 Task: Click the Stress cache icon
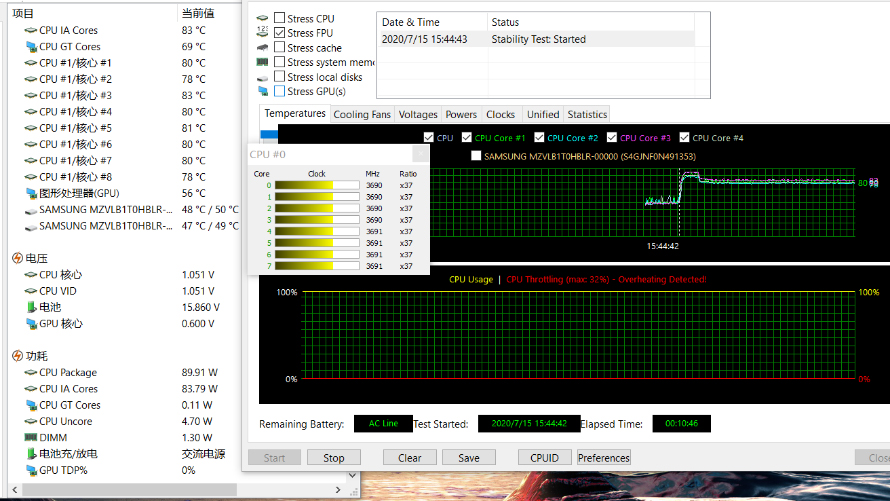[262, 48]
